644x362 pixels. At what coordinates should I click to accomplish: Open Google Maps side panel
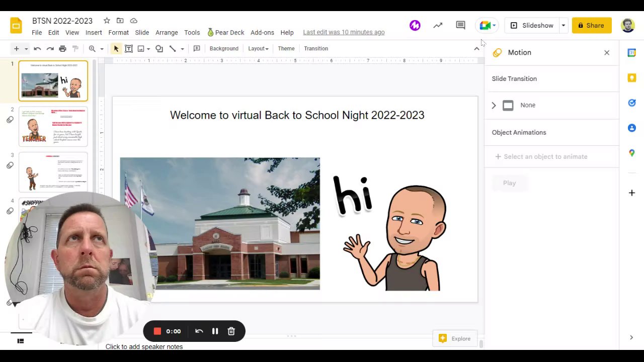pos(632,153)
